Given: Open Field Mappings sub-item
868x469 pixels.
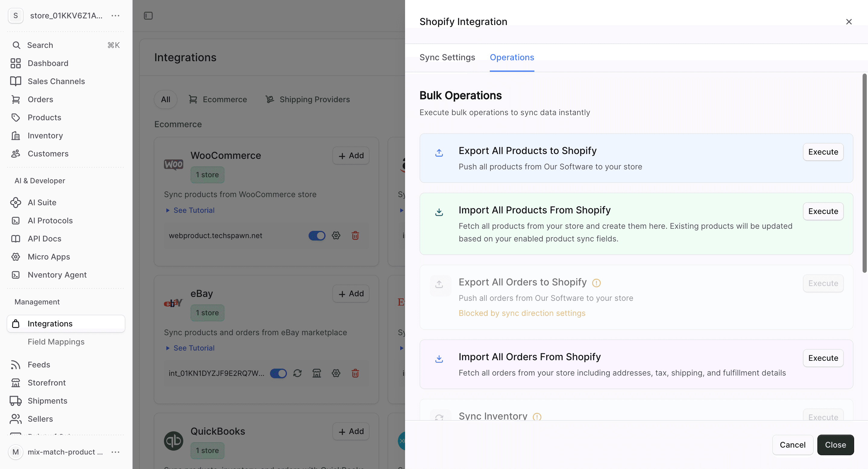Looking at the screenshot, I should pyautogui.click(x=56, y=342).
